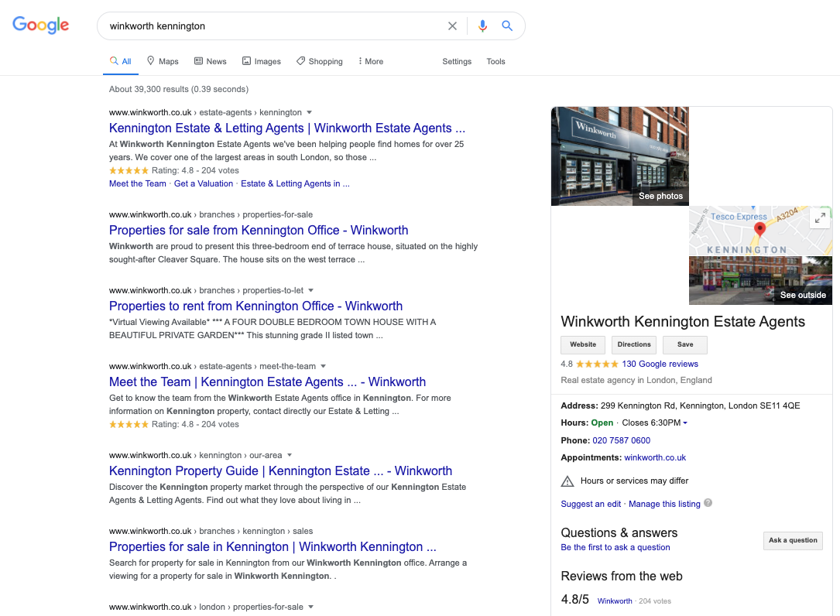Screen dimensions: 840x616
Task: Switch to the Images tab
Action: coord(262,62)
